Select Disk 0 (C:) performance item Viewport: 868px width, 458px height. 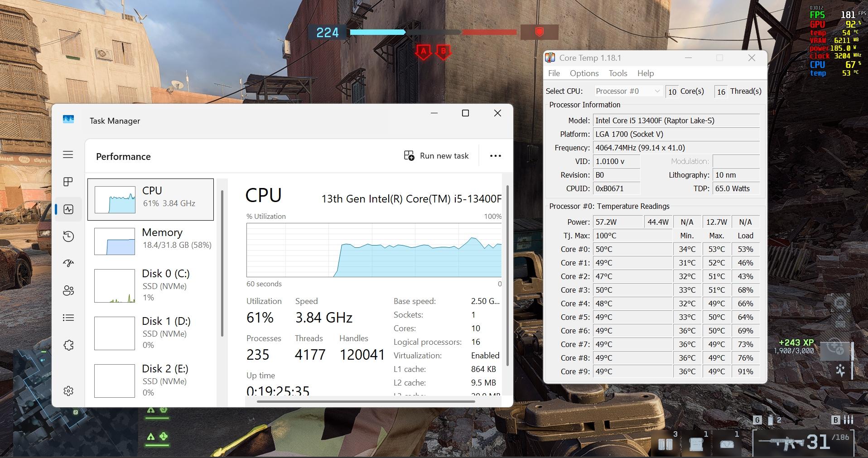[150, 285]
